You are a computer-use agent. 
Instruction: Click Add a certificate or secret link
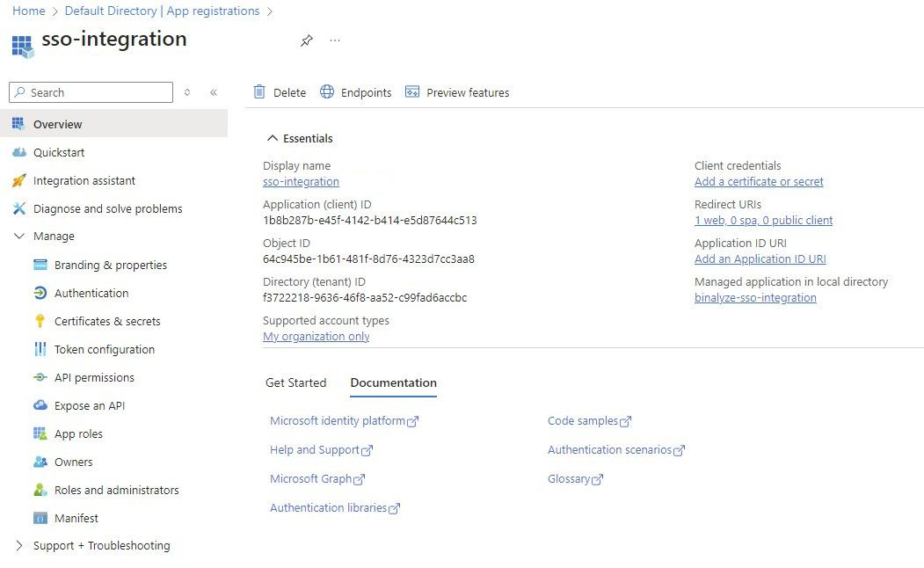pos(759,182)
